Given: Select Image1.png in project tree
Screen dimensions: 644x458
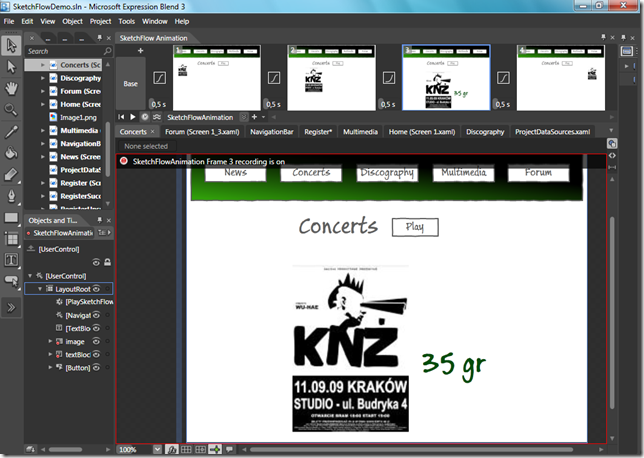Looking at the screenshot, I should 78,117.
